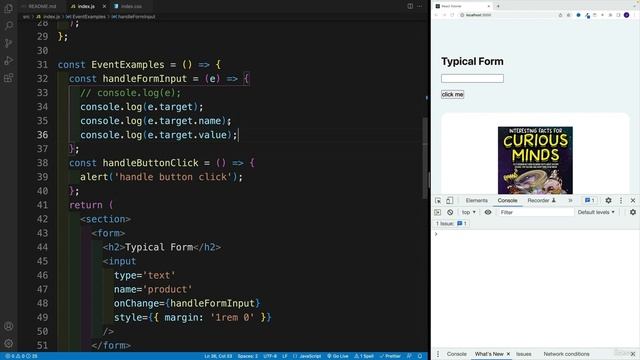Change the Spaces: 2 indentation setting
Screen dimensions: 640x360
(248, 356)
